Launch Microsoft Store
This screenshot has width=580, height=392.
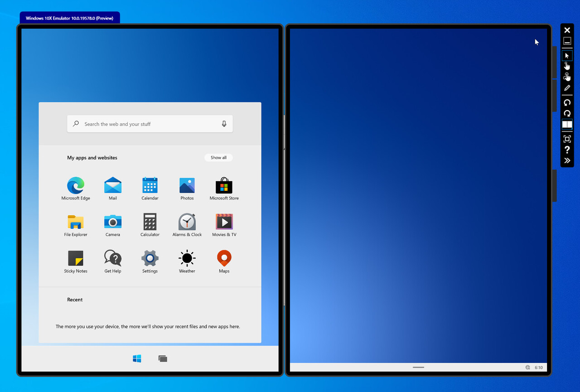coord(224,189)
